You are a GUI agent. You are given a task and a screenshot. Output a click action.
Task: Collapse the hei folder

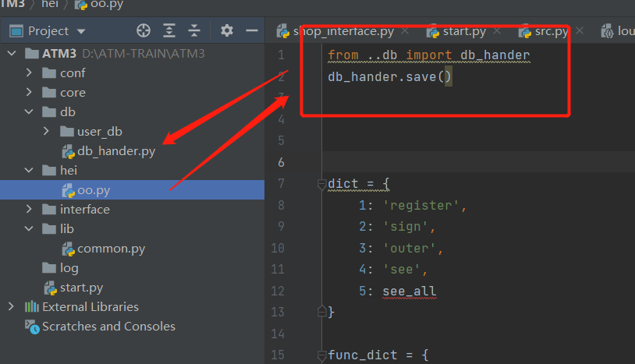(x=29, y=170)
